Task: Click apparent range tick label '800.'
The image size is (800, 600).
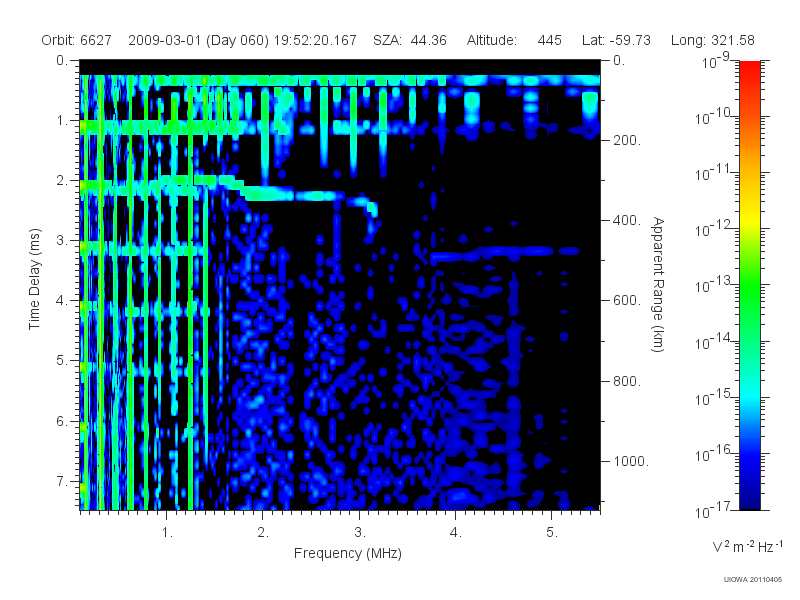Action: pos(627,381)
